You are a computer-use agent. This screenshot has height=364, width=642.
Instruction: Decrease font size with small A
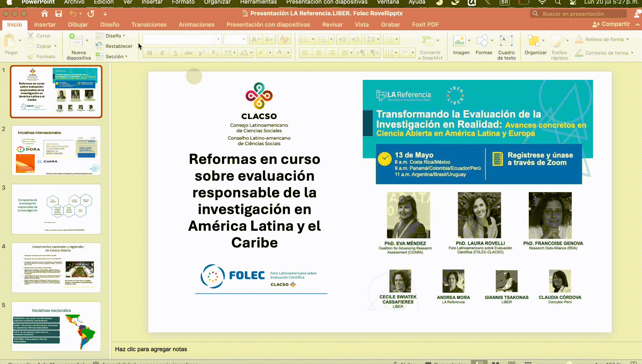269,39
